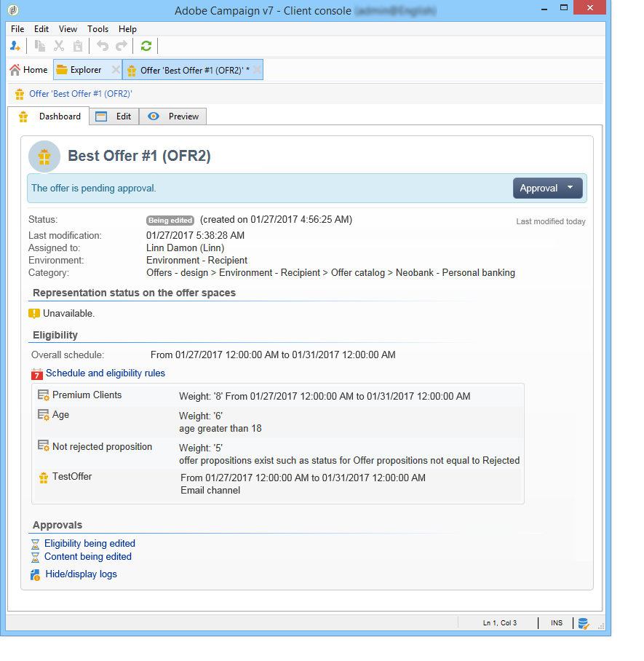
Task: Switch to the Explorer tab
Action: 86,70
